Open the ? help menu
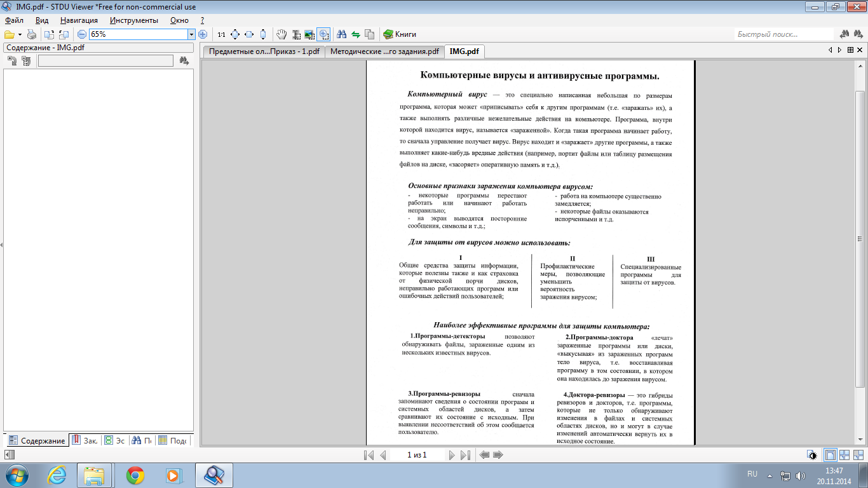 tap(202, 20)
